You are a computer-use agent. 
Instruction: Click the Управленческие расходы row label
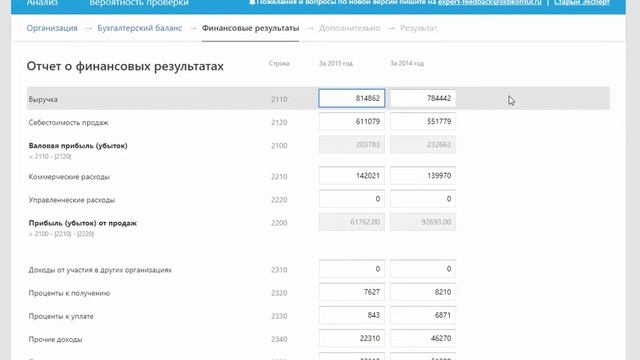[71, 200]
